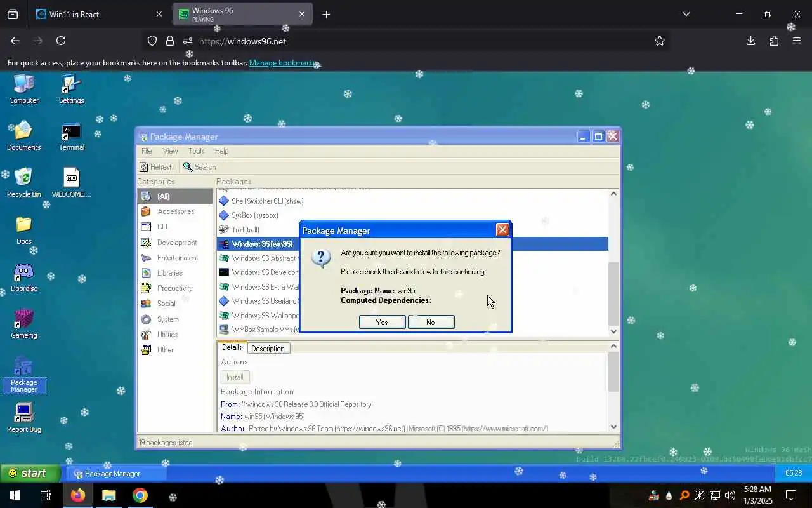This screenshot has width=812, height=508.
Task: Open File Explorer from host taskbar
Action: (109, 495)
